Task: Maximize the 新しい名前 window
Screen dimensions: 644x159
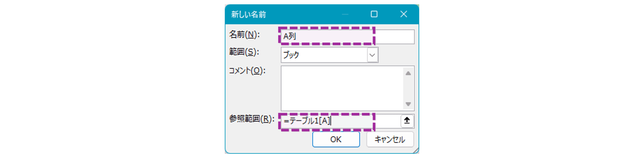Action: [x=374, y=14]
